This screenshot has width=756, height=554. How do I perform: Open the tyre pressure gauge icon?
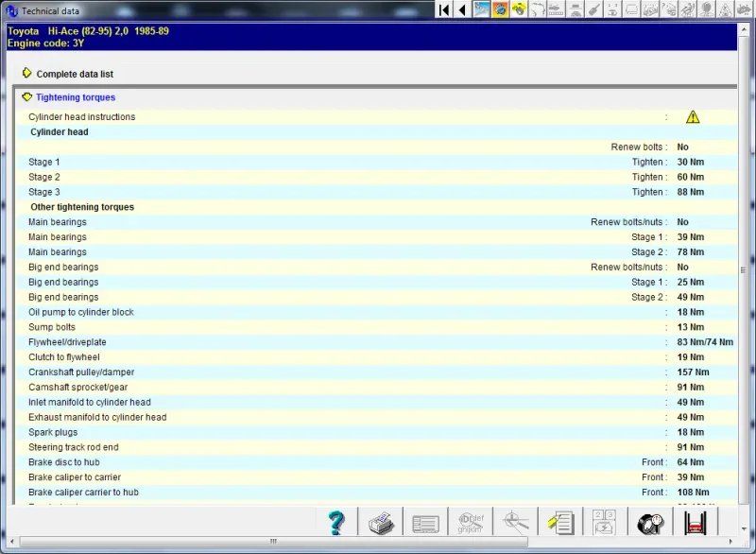[x=650, y=522]
